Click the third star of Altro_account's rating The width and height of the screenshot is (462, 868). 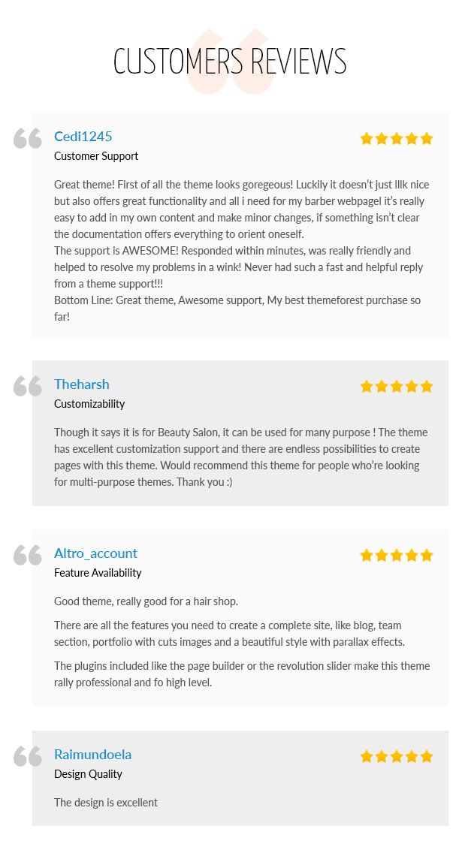point(397,555)
